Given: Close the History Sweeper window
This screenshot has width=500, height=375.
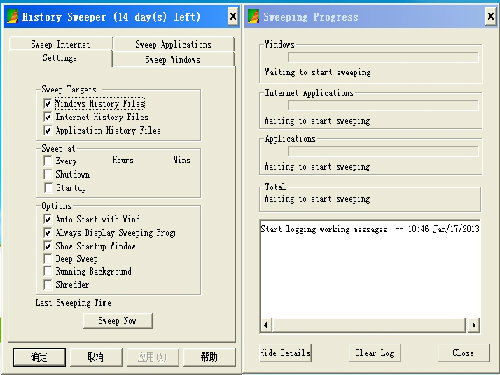Looking at the screenshot, I should click(x=233, y=16).
